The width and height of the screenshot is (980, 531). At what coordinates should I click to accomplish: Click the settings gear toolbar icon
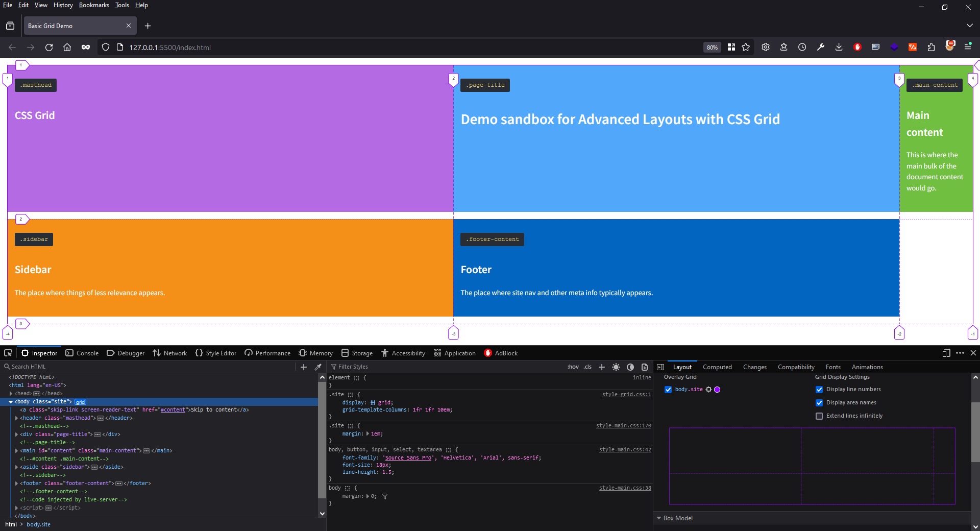coord(766,47)
